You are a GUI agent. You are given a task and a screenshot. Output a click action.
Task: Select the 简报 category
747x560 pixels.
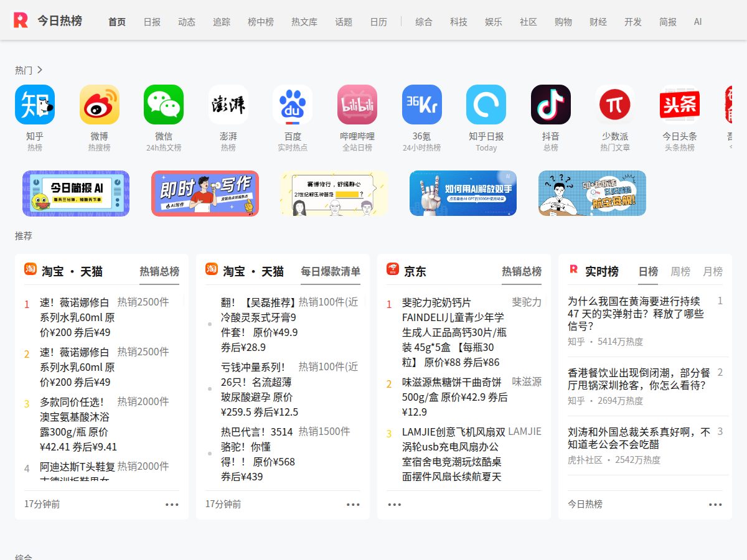pos(668,22)
